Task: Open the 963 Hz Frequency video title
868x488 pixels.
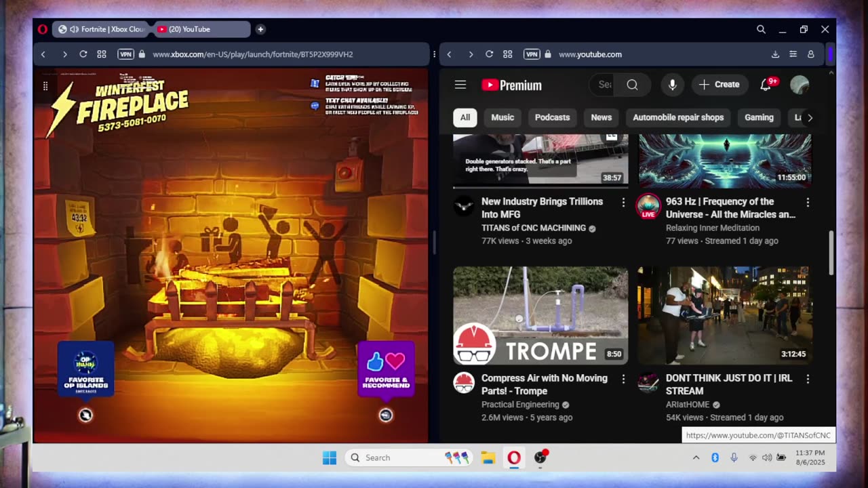Action: click(730, 207)
